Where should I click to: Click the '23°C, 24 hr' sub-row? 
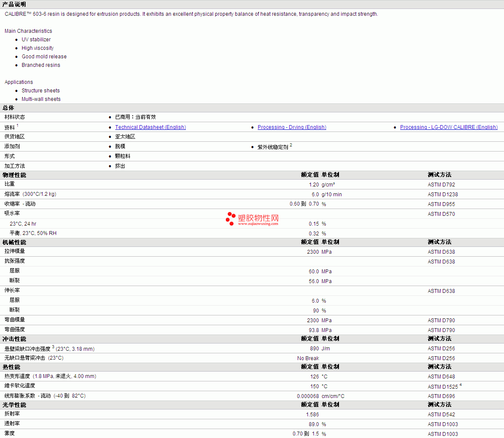pyautogui.click(x=23, y=224)
